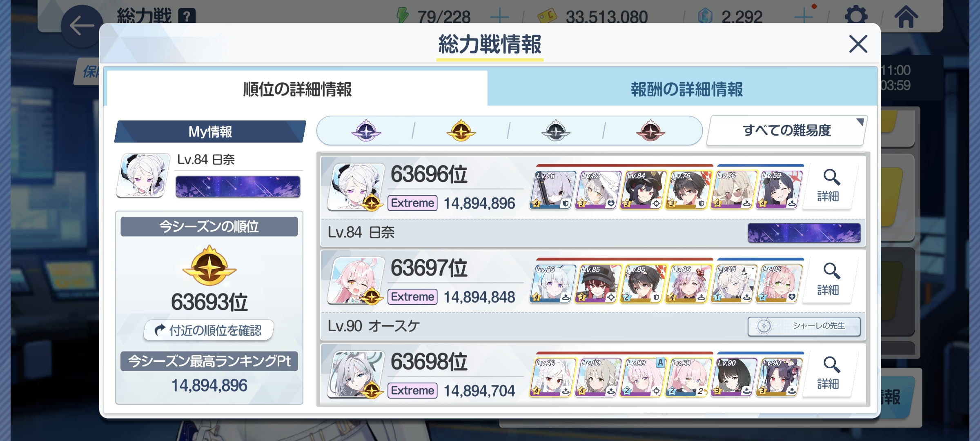The height and width of the screenshot is (441, 980).
Task: Click the Lv.84 character in 63696位 team
Action: pos(644,190)
